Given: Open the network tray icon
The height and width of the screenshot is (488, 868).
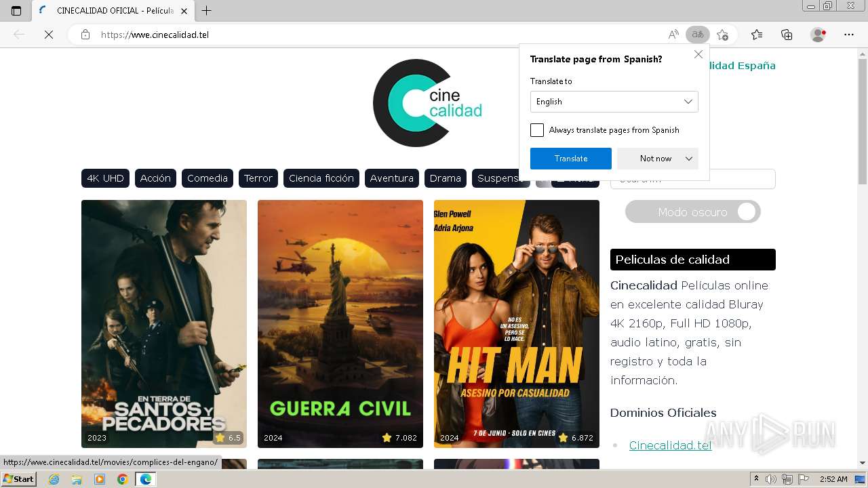Looking at the screenshot, I should 788,479.
